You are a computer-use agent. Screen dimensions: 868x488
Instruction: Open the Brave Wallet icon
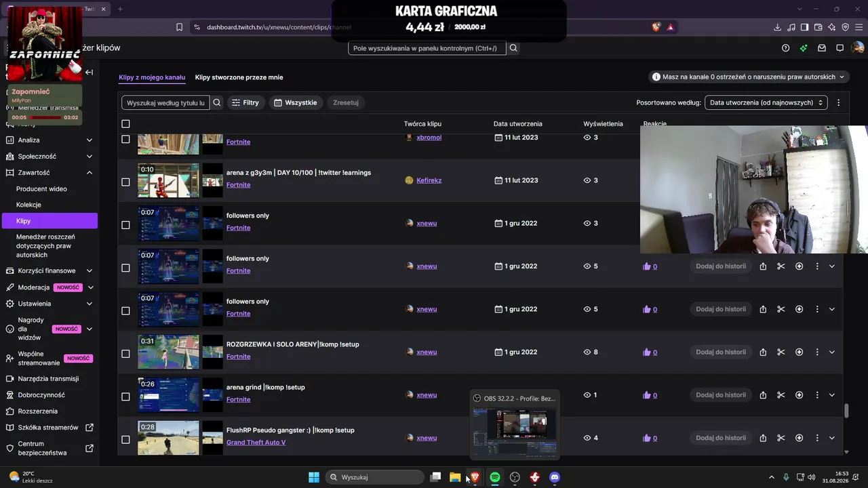[x=818, y=27]
